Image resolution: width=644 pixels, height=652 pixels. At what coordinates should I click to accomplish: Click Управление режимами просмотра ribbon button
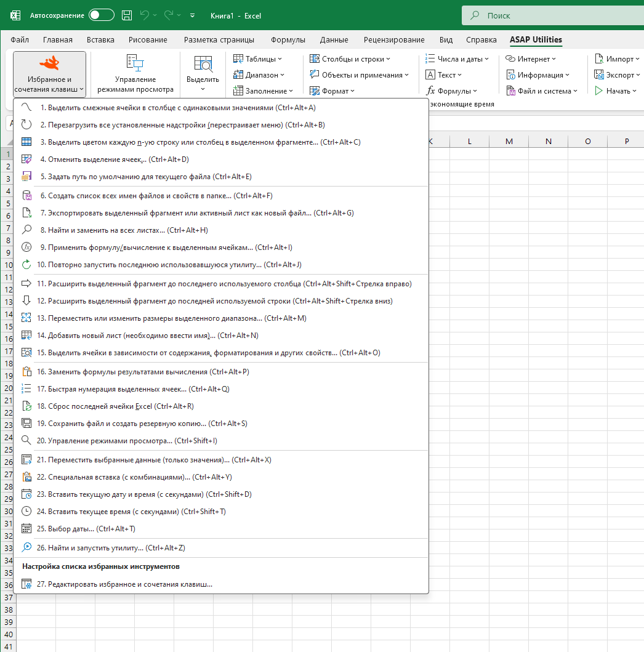135,74
